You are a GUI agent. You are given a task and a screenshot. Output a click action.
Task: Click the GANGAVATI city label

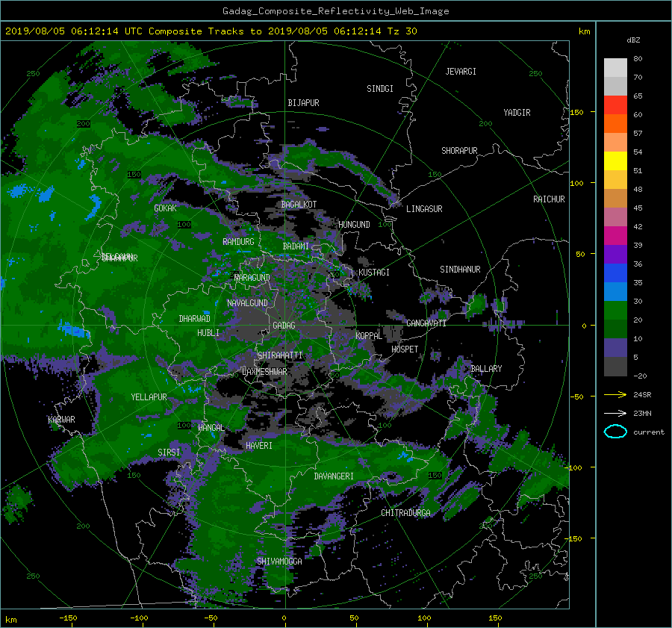coord(426,323)
